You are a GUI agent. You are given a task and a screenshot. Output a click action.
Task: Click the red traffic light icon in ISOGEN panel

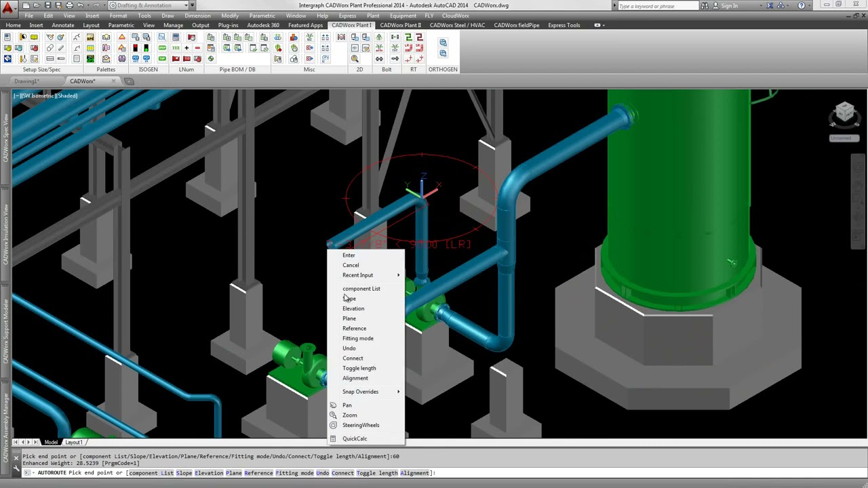pos(135,48)
